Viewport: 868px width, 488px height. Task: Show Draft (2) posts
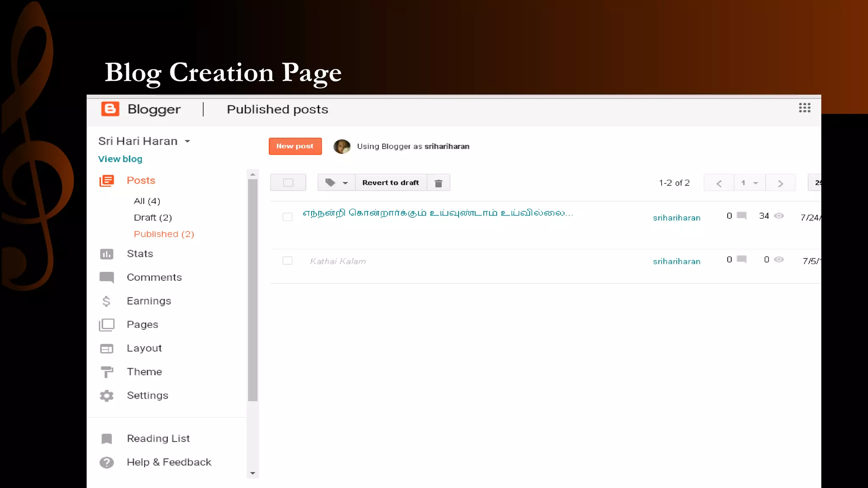pos(153,218)
